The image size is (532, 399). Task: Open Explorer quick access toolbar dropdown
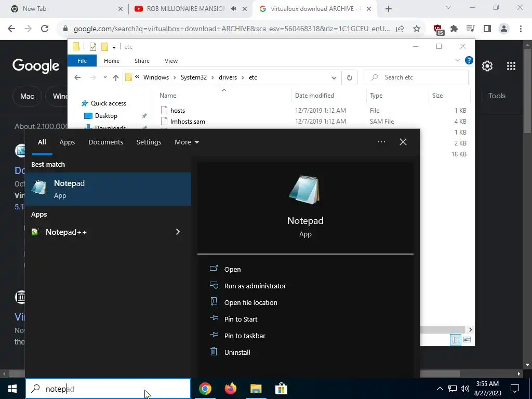click(114, 47)
